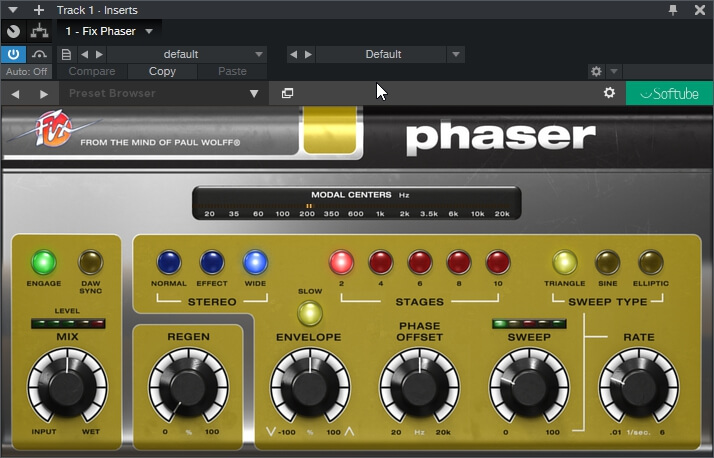
Task: Open Softube plugin settings gear
Action: coord(609,93)
